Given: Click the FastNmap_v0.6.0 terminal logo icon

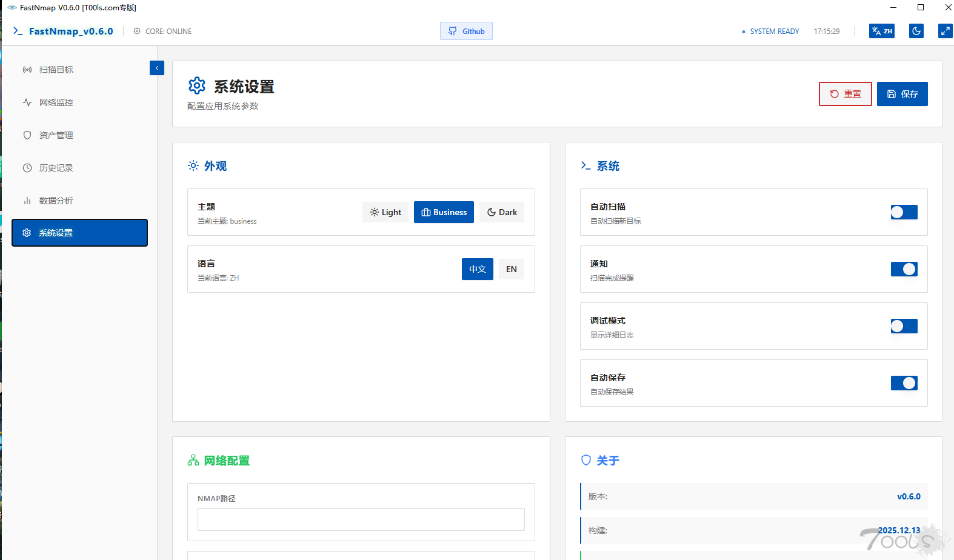Looking at the screenshot, I should click(18, 31).
